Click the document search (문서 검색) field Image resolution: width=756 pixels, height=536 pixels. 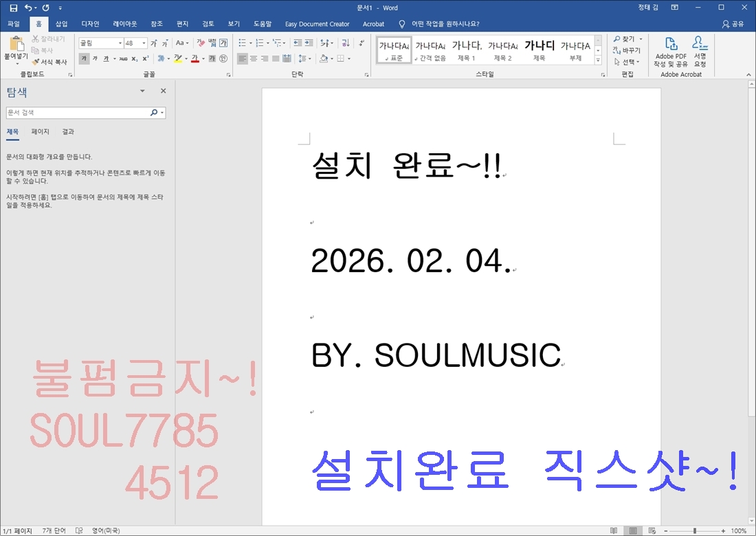pos(77,113)
